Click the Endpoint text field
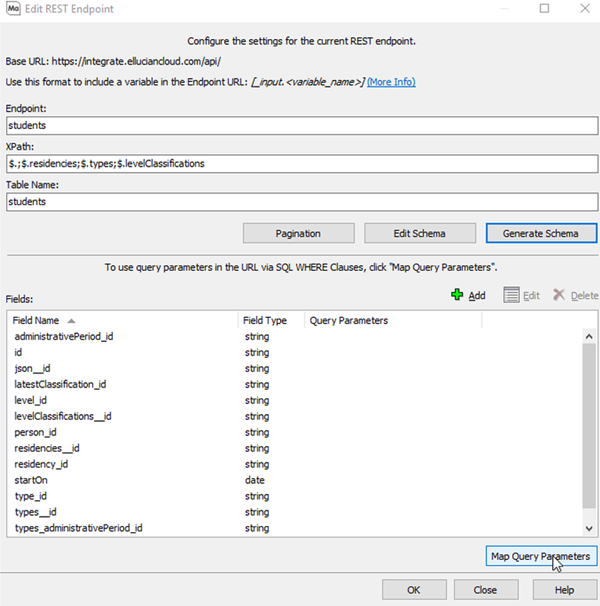This screenshot has height=606, width=600. pos(300,126)
